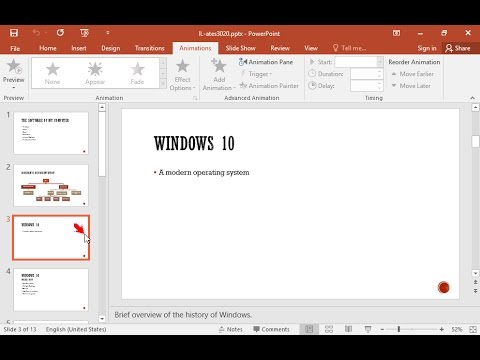Switch to Normal view icon
480x360 pixels.
pyautogui.click(x=309, y=329)
